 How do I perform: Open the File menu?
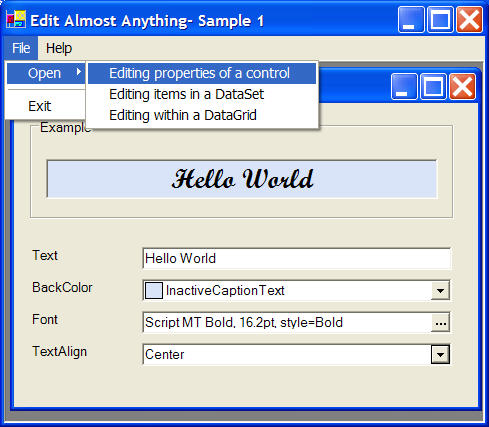21,48
